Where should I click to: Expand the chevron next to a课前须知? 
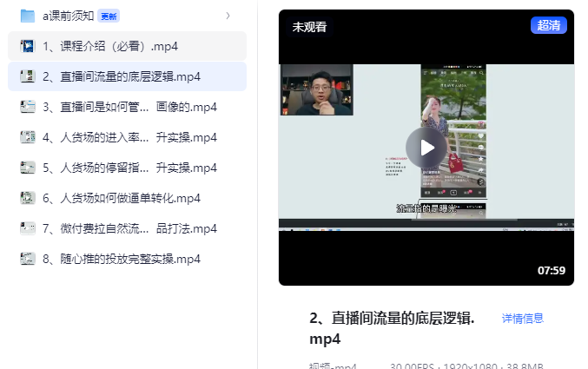228,16
